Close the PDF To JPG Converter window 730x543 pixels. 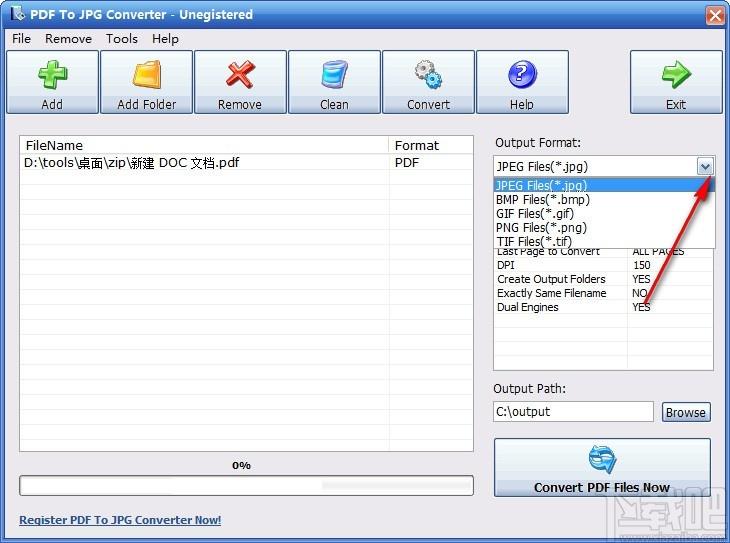pyautogui.click(x=715, y=15)
